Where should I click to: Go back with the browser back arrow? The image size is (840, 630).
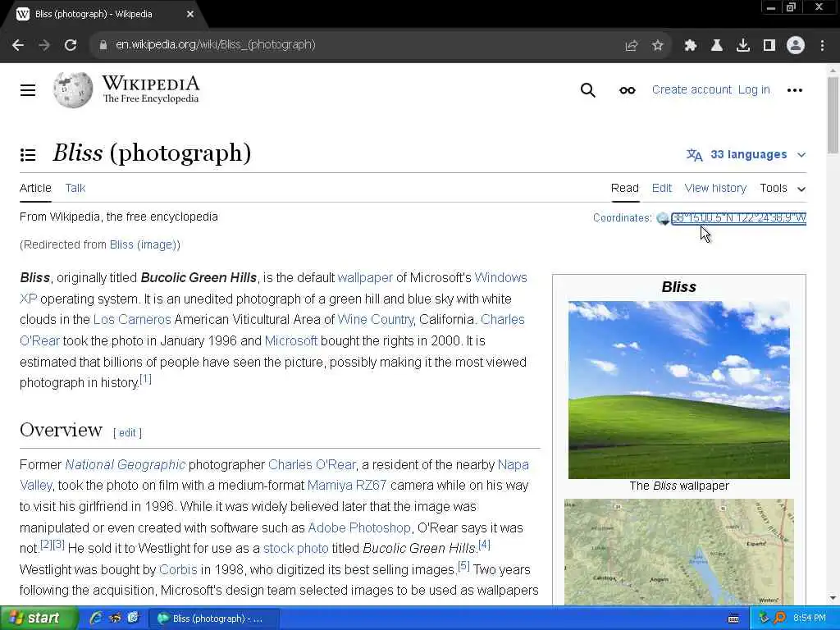(18, 45)
